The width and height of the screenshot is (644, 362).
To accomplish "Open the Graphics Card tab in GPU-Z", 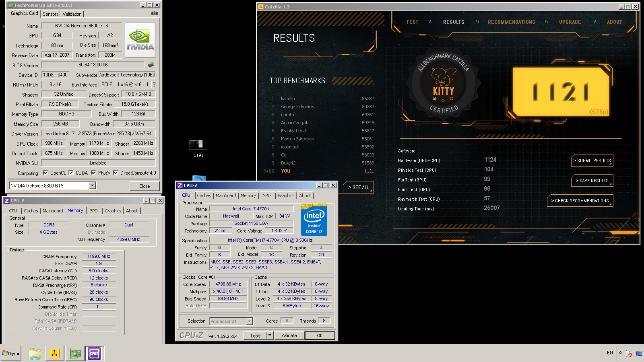I will (x=25, y=13).
